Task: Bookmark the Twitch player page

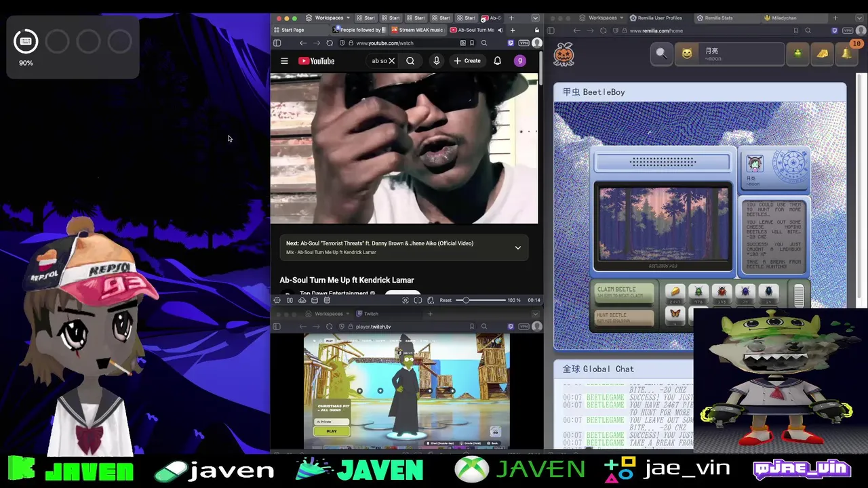Action: tap(472, 327)
